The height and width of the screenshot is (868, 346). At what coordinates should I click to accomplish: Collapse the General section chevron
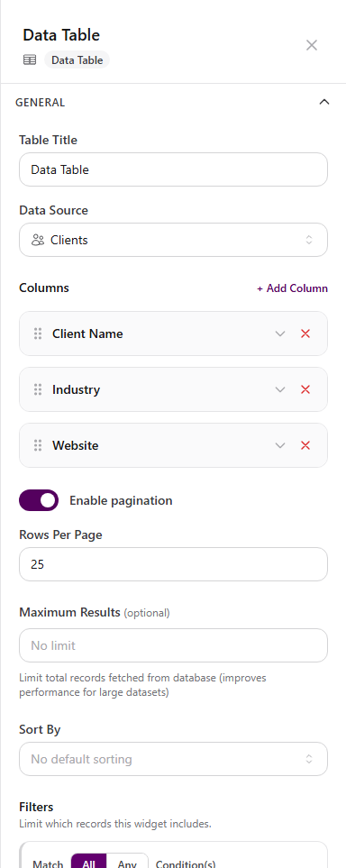(324, 102)
